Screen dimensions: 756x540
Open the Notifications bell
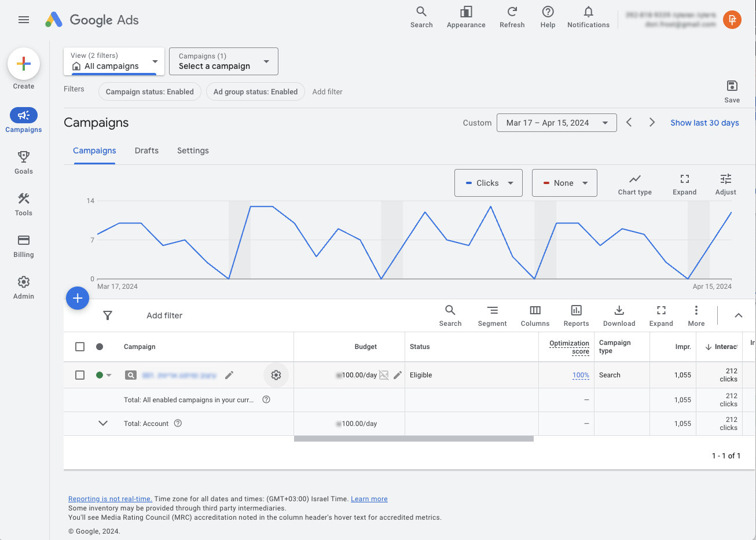click(588, 12)
